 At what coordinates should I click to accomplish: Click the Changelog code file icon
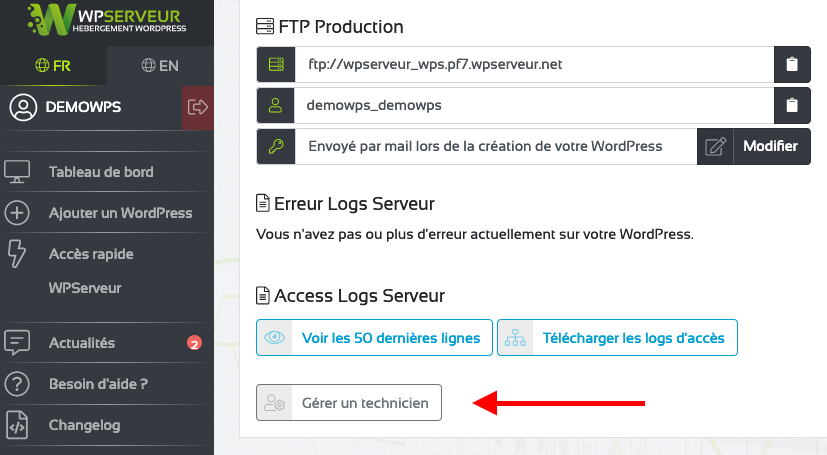point(17,425)
